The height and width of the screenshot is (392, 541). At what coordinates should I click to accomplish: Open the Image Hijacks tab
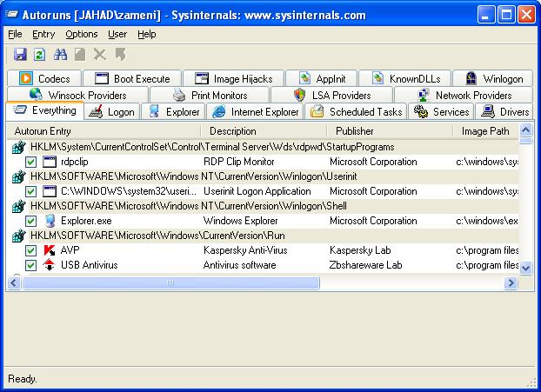pyautogui.click(x=234, y=78)
